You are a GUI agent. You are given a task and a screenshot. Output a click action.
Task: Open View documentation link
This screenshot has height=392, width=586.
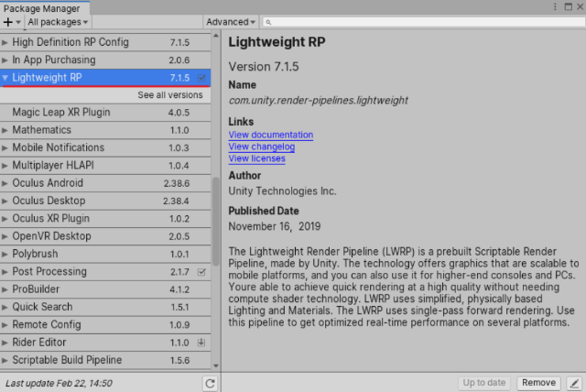[x=271, y=135]
